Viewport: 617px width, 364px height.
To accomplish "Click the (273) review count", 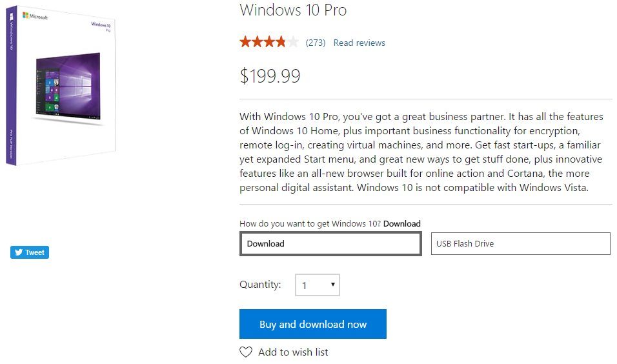I will click(x=316, y=43).
